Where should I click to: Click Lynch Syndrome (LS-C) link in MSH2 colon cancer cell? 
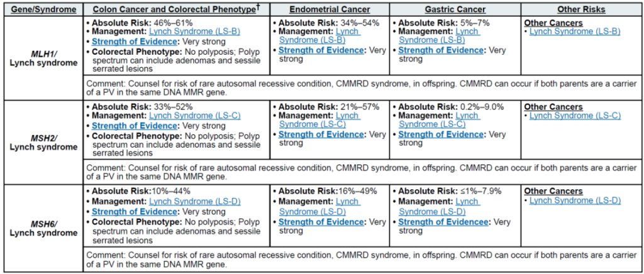click(180, 116)
